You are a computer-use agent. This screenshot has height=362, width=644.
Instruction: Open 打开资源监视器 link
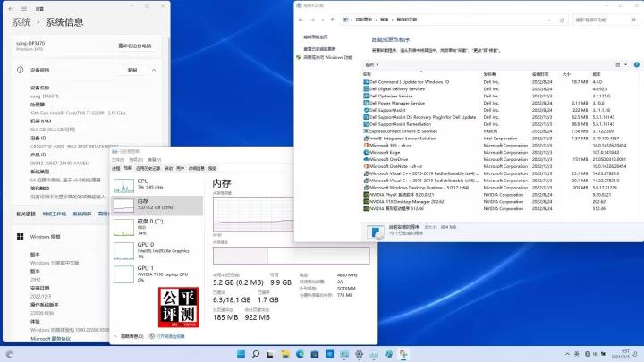click(167, 336)
